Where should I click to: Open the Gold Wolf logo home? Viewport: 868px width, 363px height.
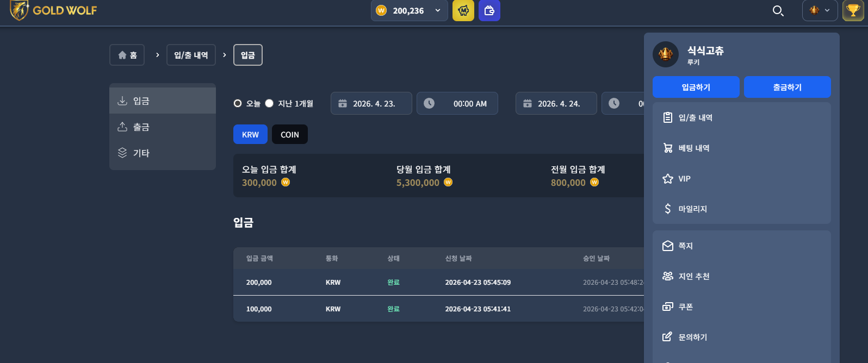click(x=53, y=10)
